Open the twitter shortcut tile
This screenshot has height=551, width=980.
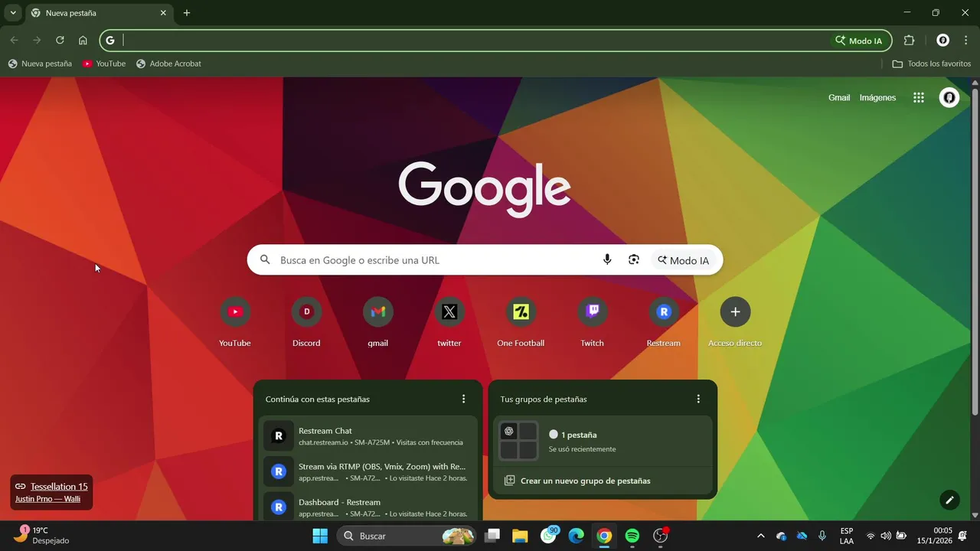[x=449, y=322]
